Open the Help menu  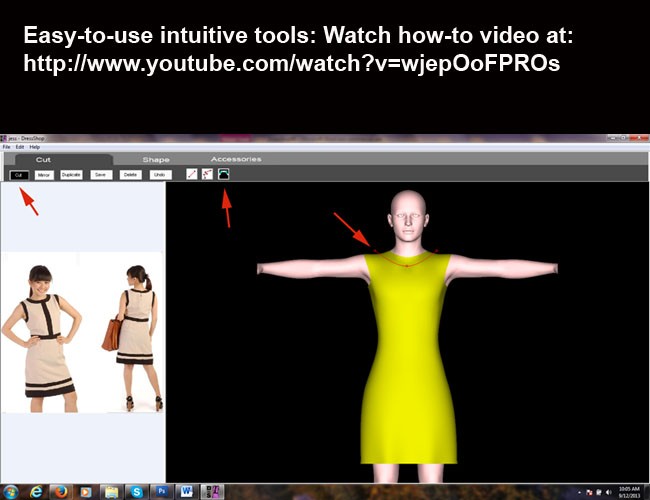click(x=35, y=147)
